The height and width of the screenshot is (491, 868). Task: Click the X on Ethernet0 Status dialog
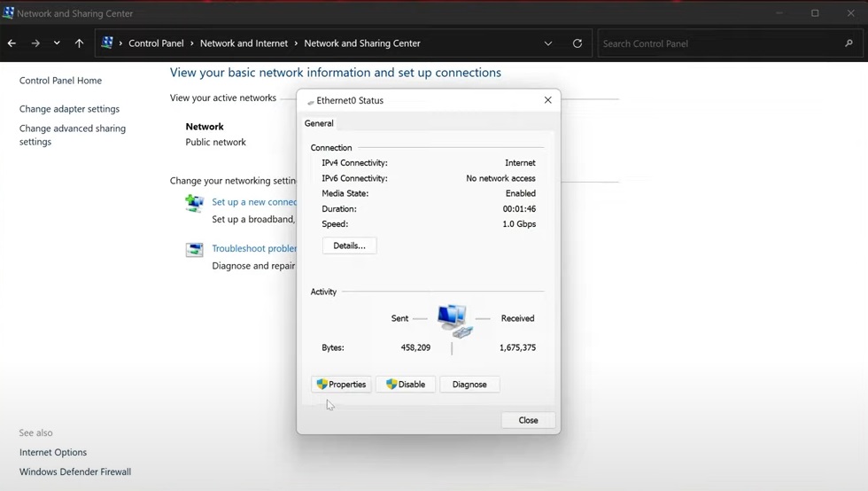(547, 100)
